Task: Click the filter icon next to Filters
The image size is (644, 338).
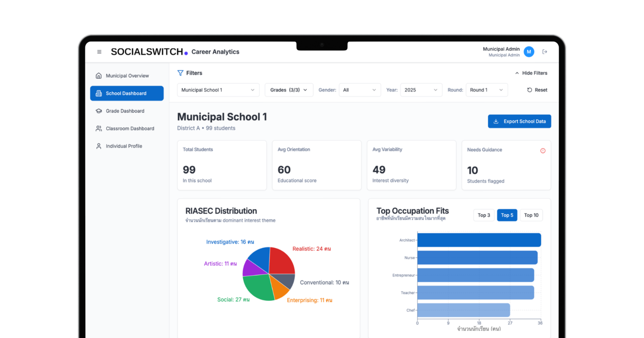Action: [180, 73]
